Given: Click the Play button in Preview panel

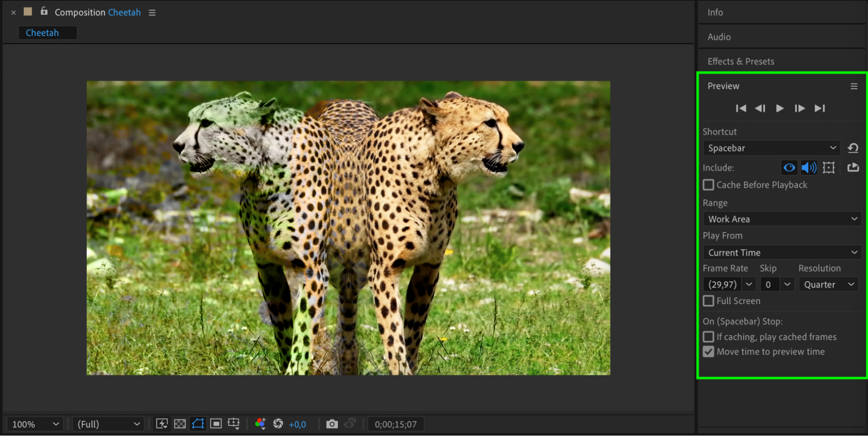Looking at the screenshot, I should 779,108.
